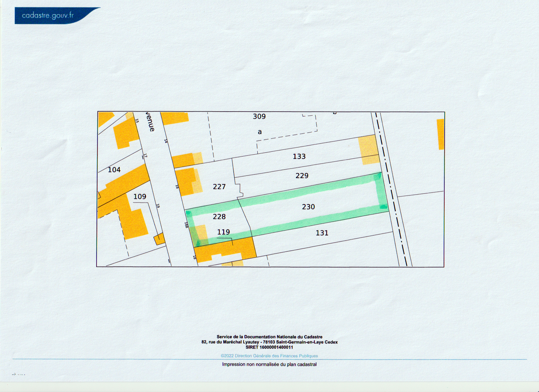Select the parcel 227 label

[219, 187]
